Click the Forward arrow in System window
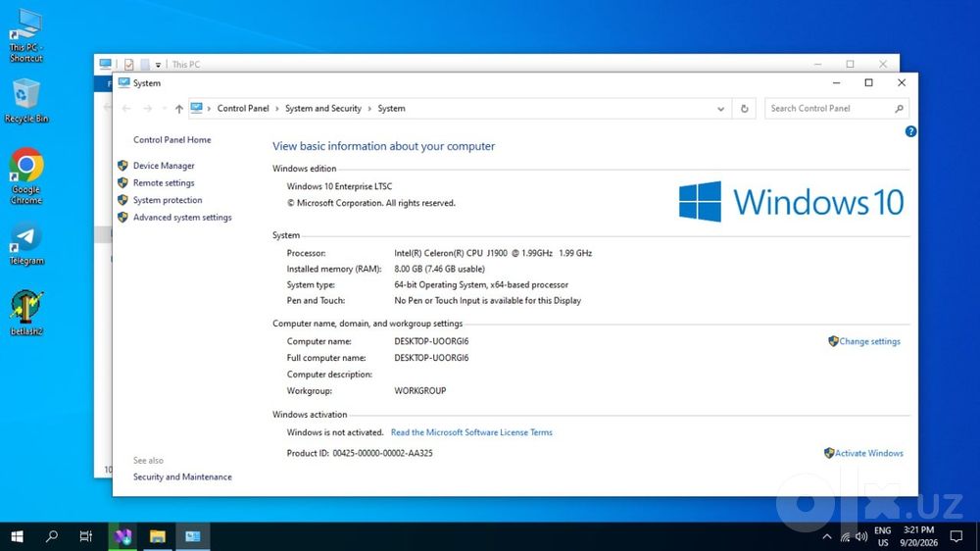 coord(148,109)
